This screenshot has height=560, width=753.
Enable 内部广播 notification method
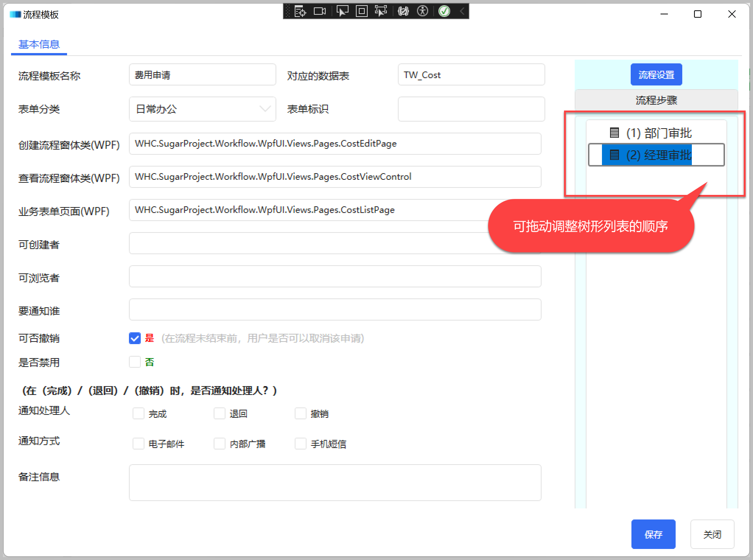pos(220,444)
